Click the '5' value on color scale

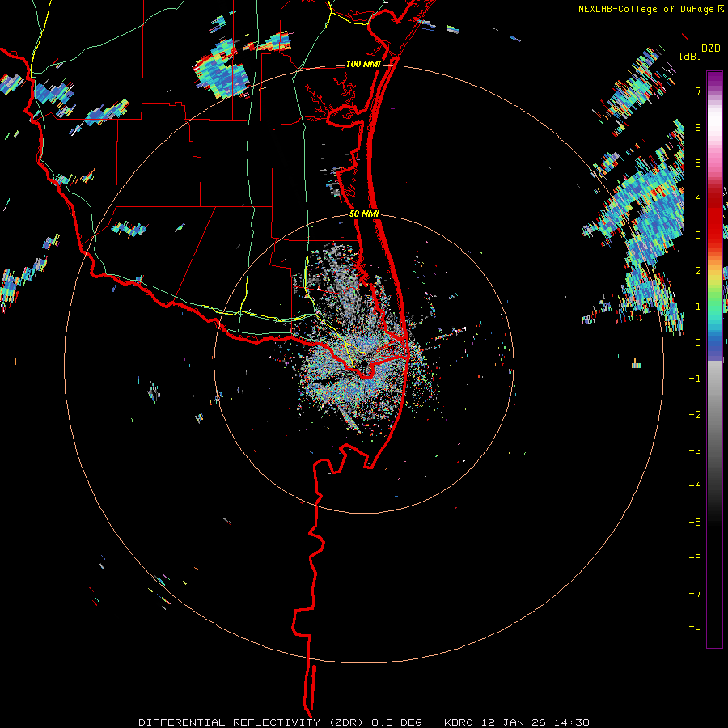[698, 163]
